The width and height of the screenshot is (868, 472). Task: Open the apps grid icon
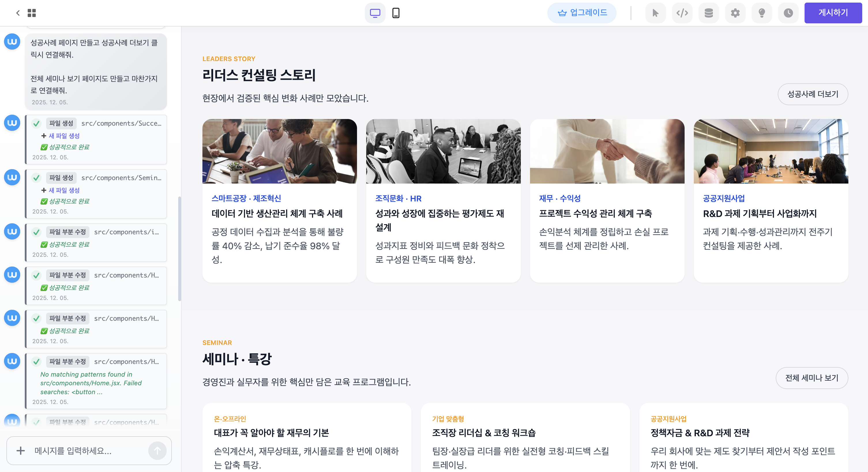(32, 13)
